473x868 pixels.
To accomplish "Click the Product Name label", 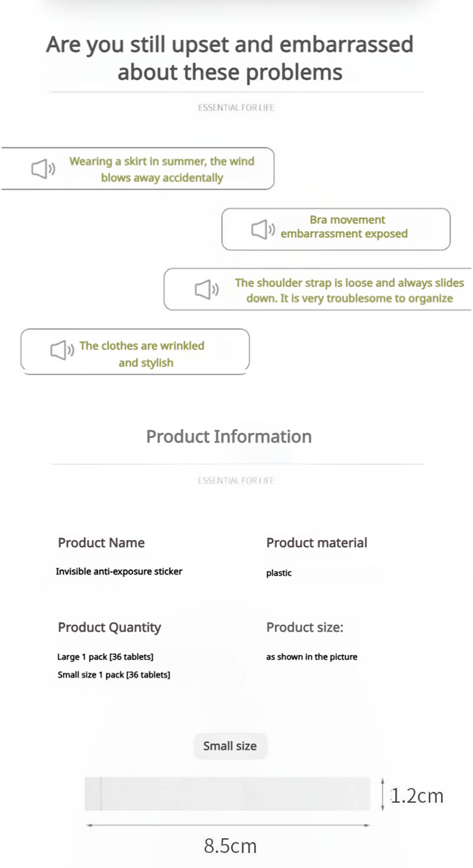I will 101,543.
